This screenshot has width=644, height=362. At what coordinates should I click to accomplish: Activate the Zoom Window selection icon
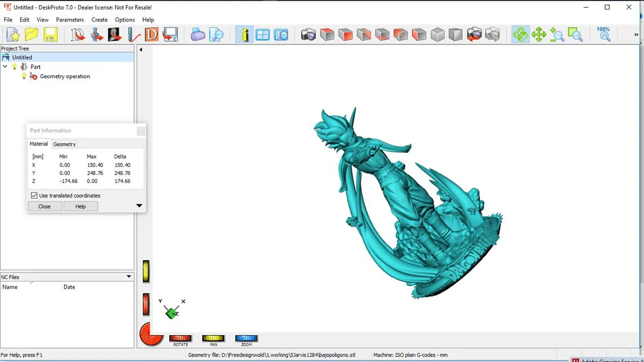coord(575,35)
